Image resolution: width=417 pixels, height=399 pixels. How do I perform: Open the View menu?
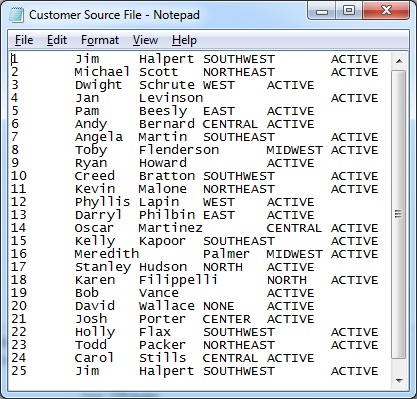pos(145,40)
